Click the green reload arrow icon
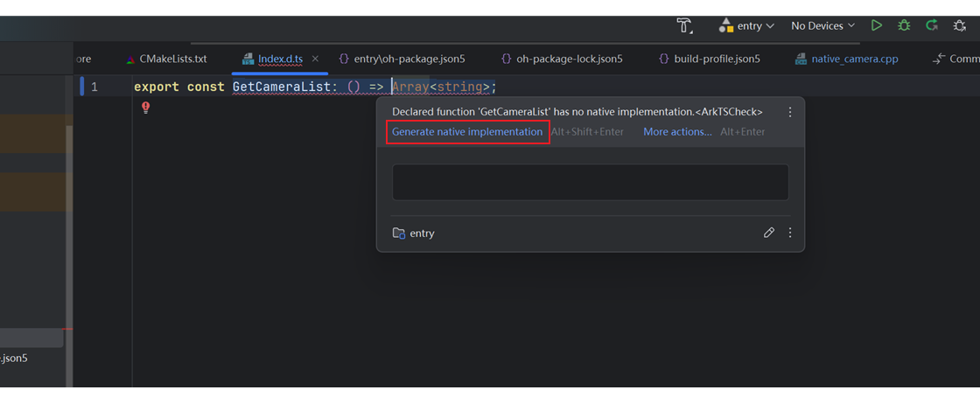The height and width of the screenshot is (404, 980). (932, 26)
